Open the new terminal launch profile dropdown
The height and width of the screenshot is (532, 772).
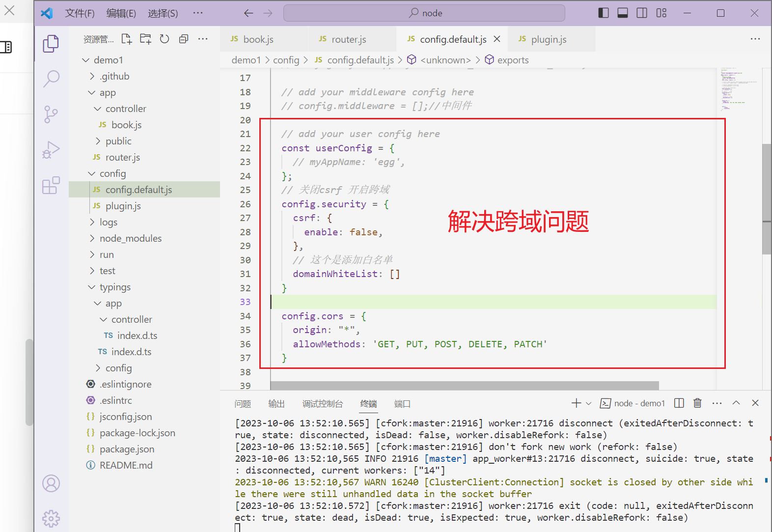tap(589, 403)
